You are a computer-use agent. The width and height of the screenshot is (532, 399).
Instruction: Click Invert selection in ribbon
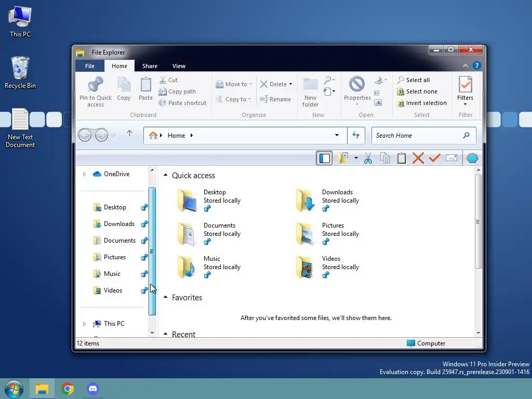422,103
